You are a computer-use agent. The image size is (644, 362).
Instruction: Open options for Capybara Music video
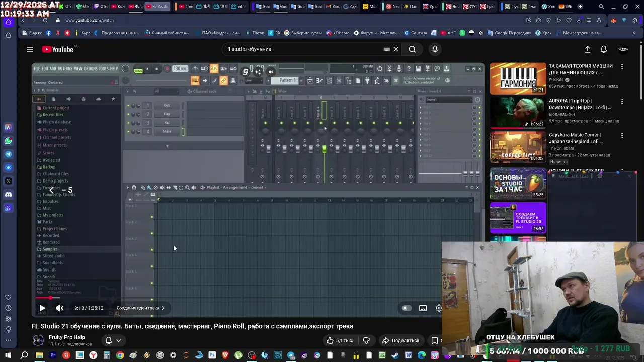coord(622,135)
